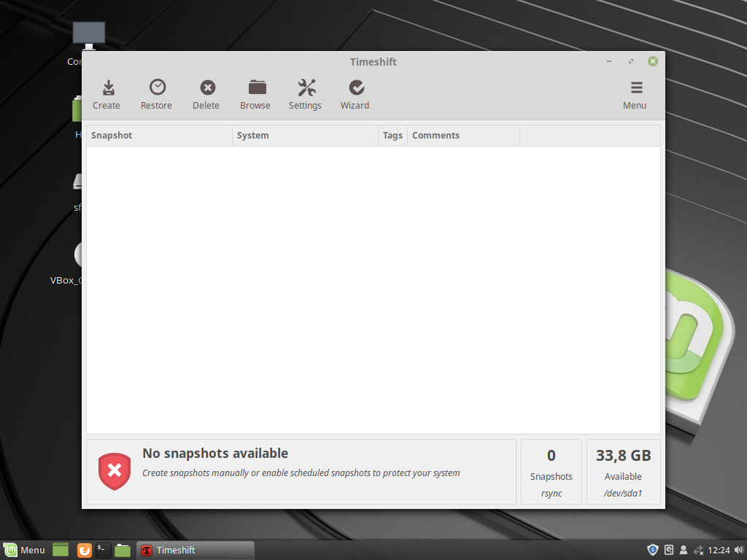This screenshot has width=747, height=560.
Task: Open file manager from the panel
Action: (x=123, y=550)
